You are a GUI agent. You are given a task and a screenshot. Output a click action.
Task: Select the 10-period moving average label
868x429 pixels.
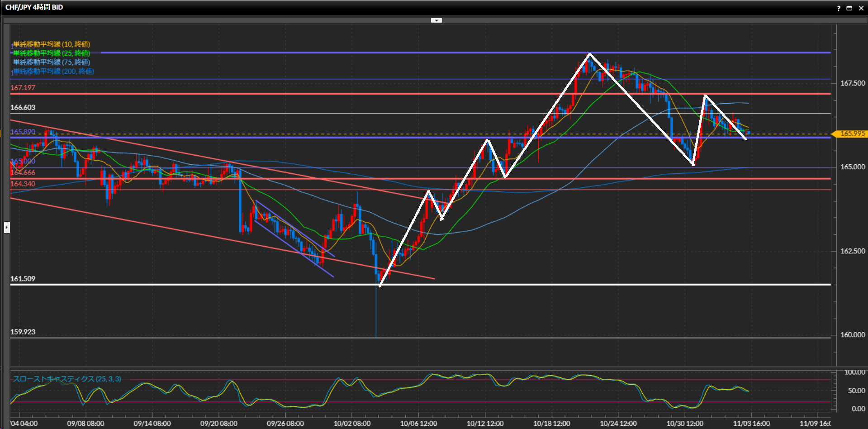click(51, 44)
